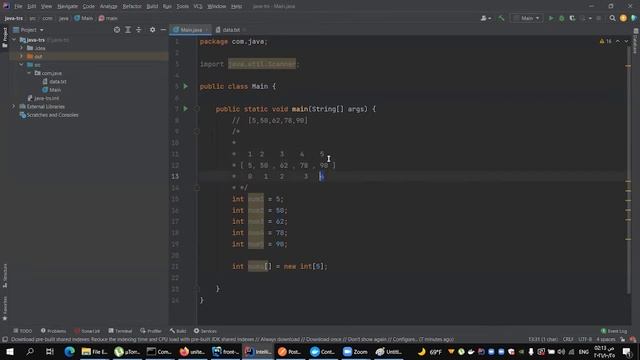Click the 4 spaces indent setting
The image size is (640, 360).
[x=606, y=340]
